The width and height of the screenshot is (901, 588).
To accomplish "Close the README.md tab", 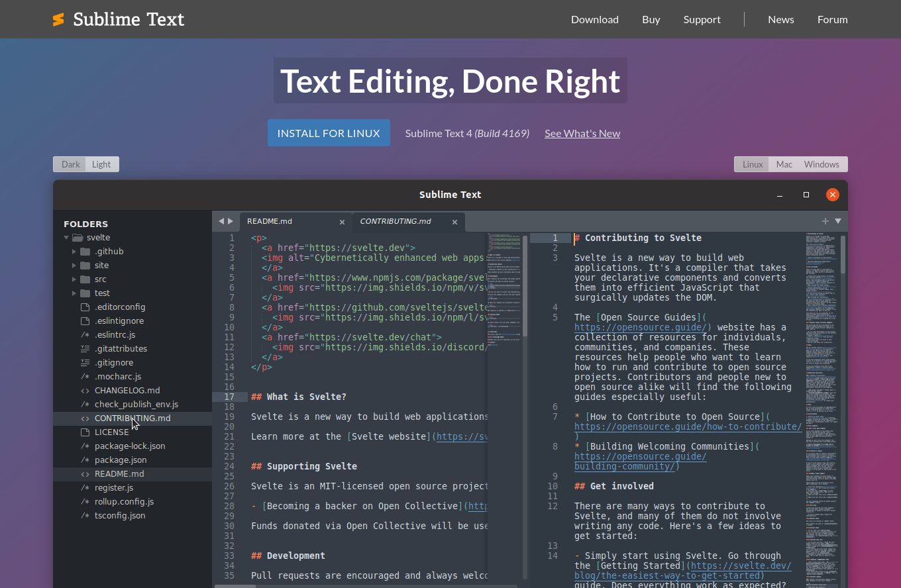I will click(342, 222).
